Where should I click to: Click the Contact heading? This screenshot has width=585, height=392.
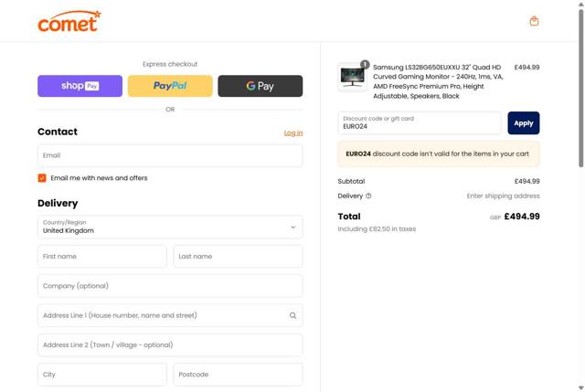coord(58,132)
